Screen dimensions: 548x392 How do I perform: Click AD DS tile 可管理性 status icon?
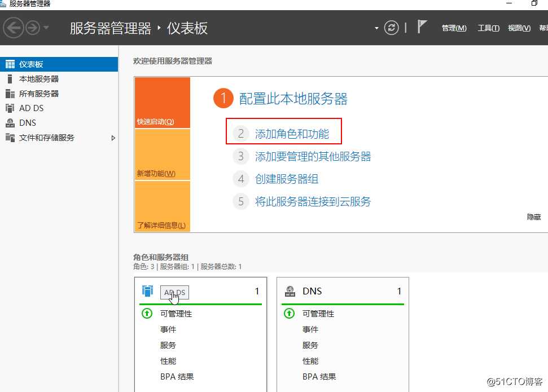pyautogui.click(x=147, y=314)
